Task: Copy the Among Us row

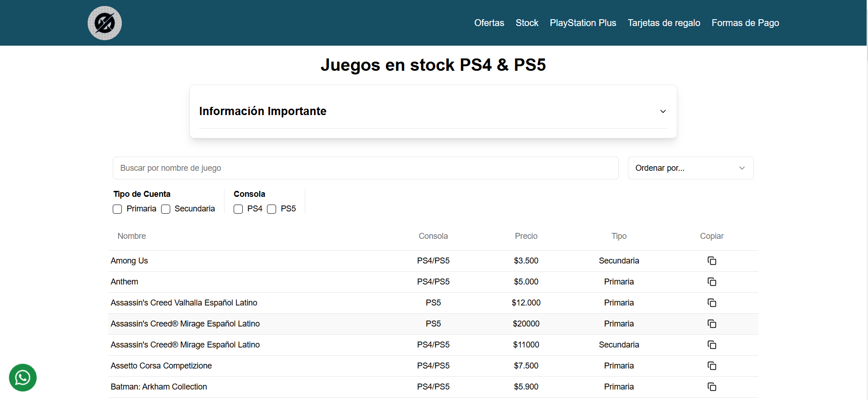Action: point(711,261)
